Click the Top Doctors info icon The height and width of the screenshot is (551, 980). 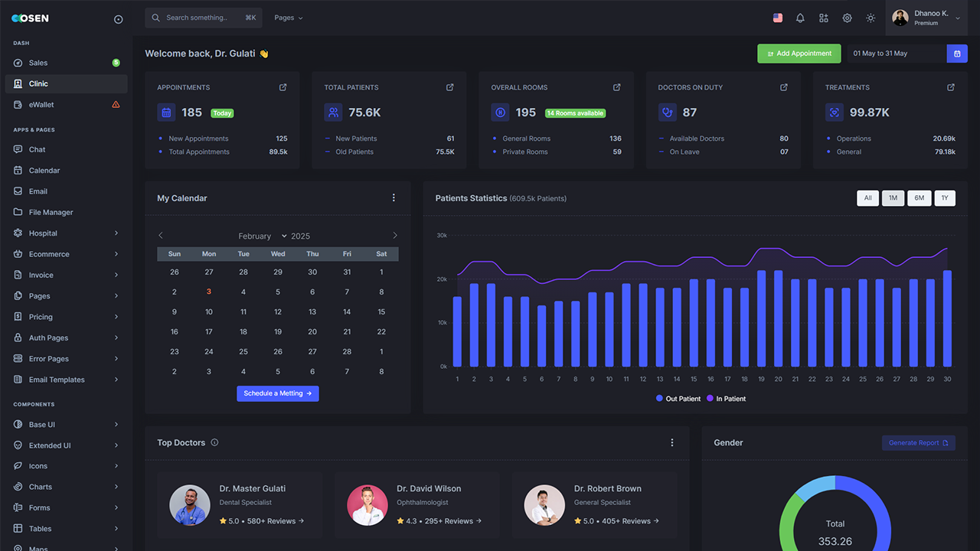point(214,442)
